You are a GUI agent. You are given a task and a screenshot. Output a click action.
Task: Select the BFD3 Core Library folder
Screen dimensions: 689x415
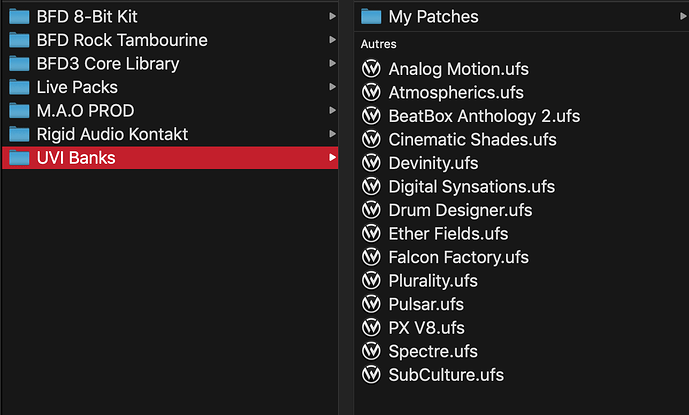(107, 63)
